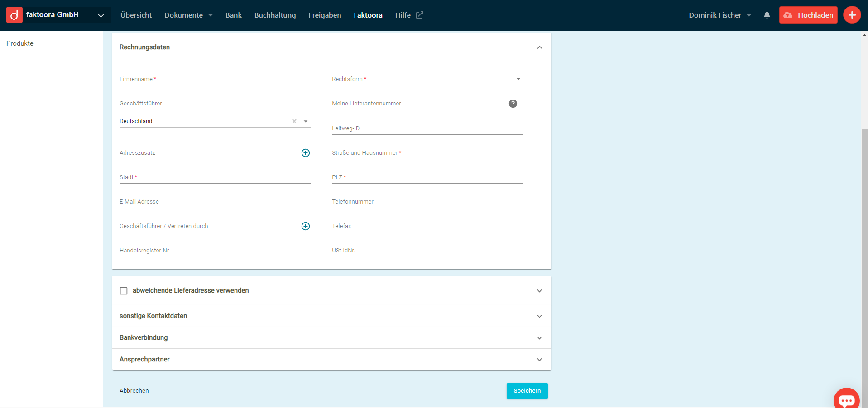Screen dimensions: 868x408
Task: Click the Hochladen upload button
Action: click(808, 15)
